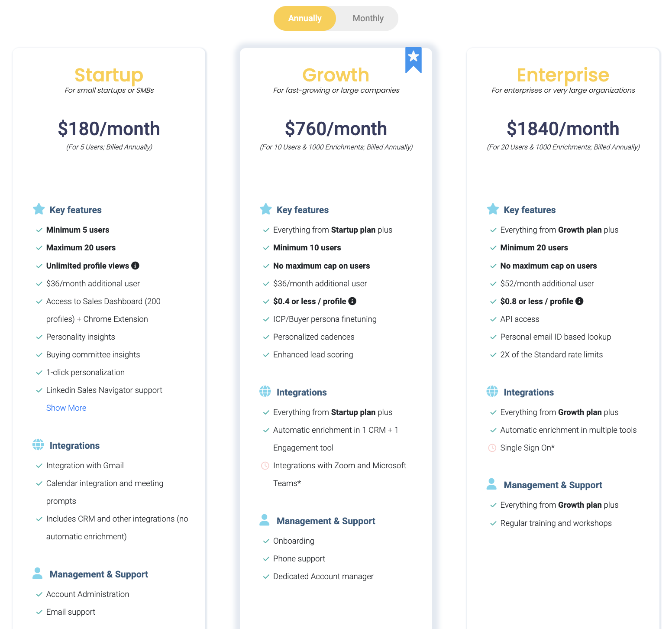
Task: Click globe icon beside Growth Integrations heading
Action: point(265,392)
